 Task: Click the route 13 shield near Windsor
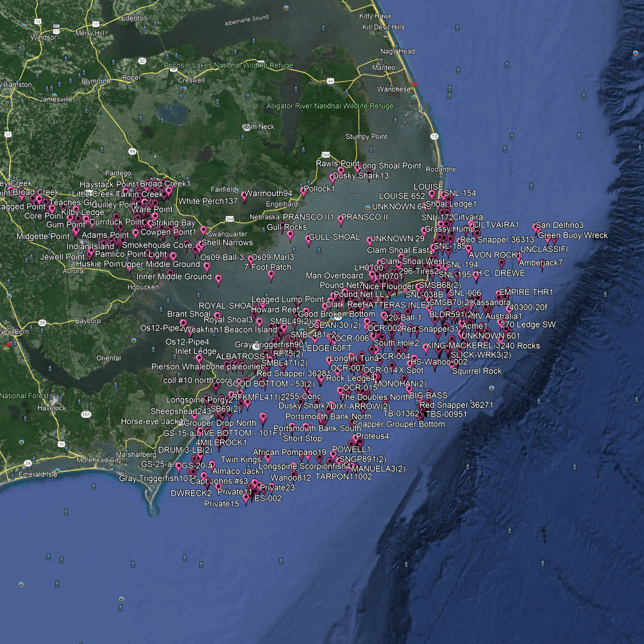(38, 21)
